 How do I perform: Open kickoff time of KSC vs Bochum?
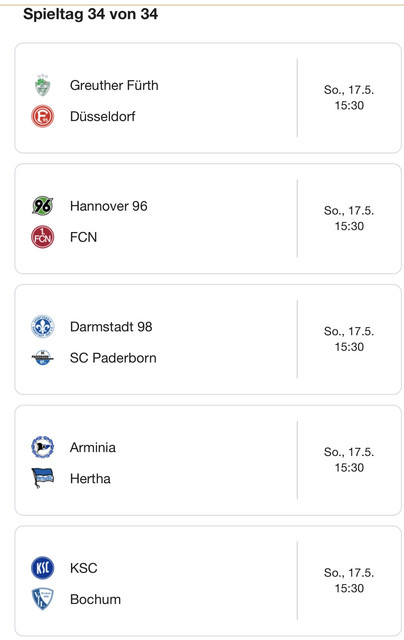(349, 588)
